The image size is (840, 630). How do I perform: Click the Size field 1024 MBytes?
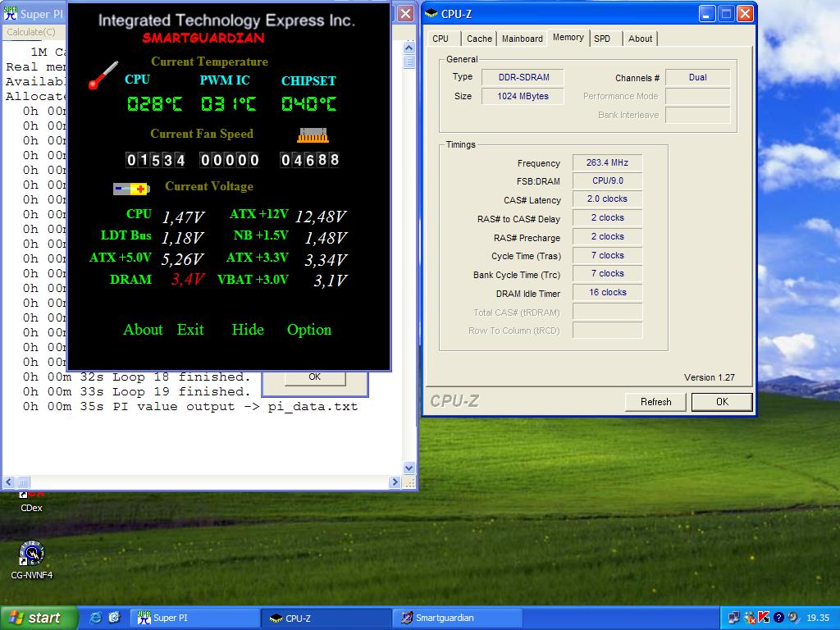(x=523, y=96)
